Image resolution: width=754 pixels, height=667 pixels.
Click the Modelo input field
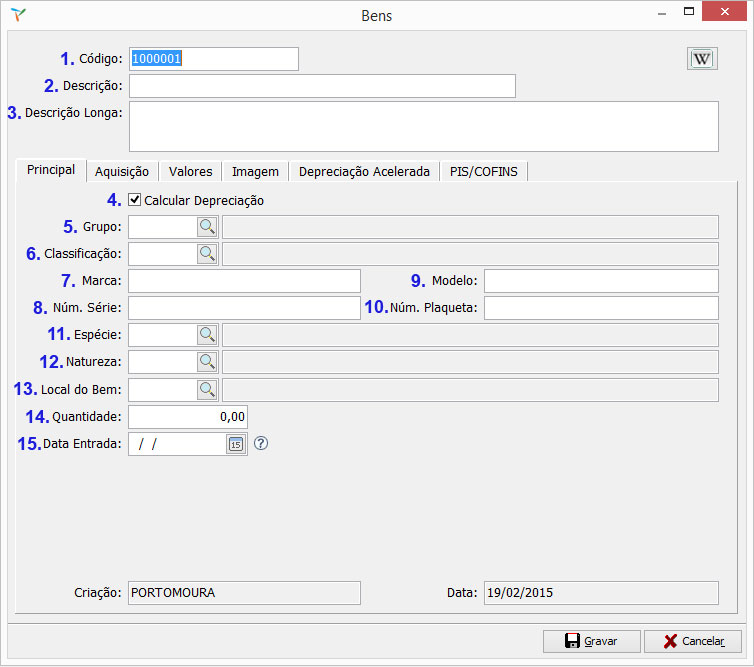pos(601,281)
